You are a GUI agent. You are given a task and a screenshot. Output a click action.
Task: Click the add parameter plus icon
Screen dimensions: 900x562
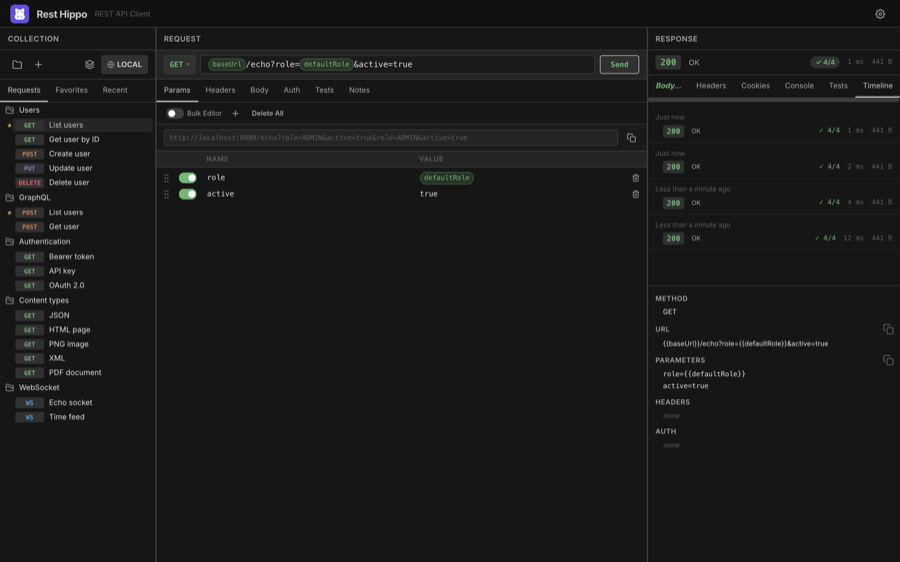[235, 114]
